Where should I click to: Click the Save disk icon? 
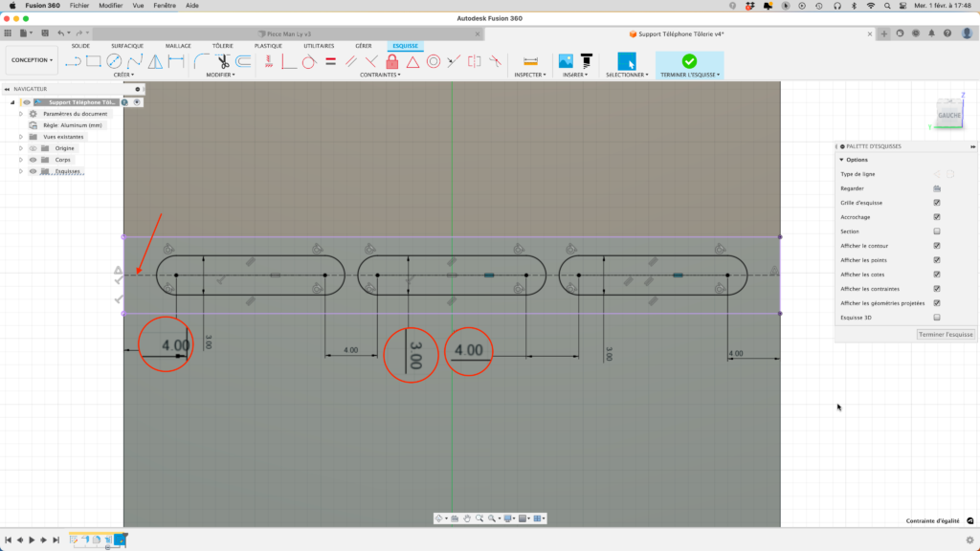point(45,33)
